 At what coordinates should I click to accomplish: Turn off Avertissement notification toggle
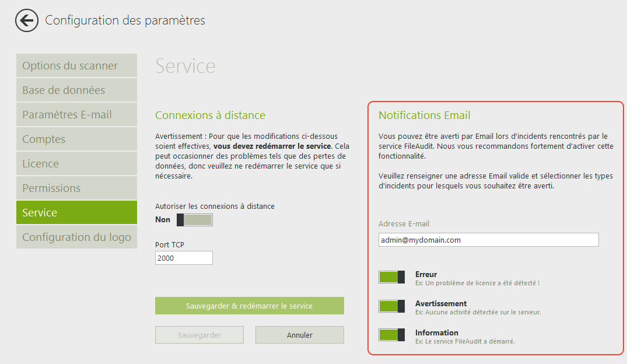click(391, 306)
